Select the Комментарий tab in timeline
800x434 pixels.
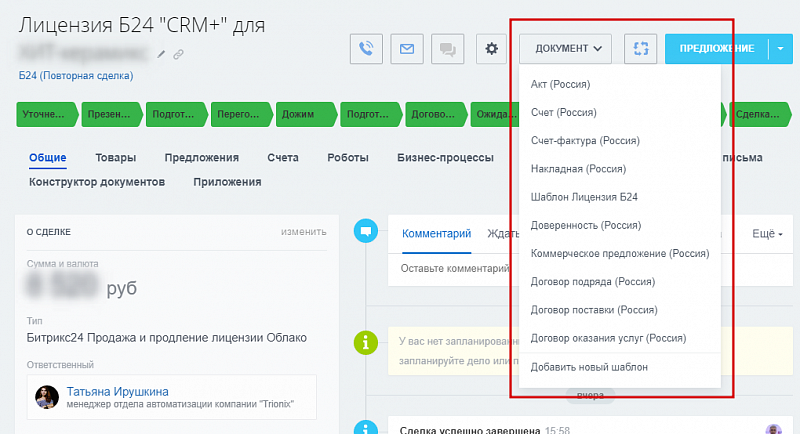point(436,234)
